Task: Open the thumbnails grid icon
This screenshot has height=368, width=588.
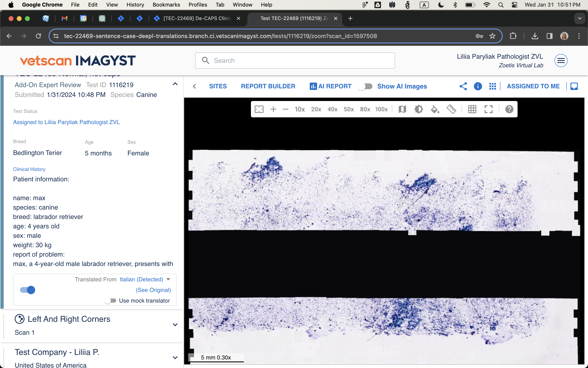Action: click(492, 86)
